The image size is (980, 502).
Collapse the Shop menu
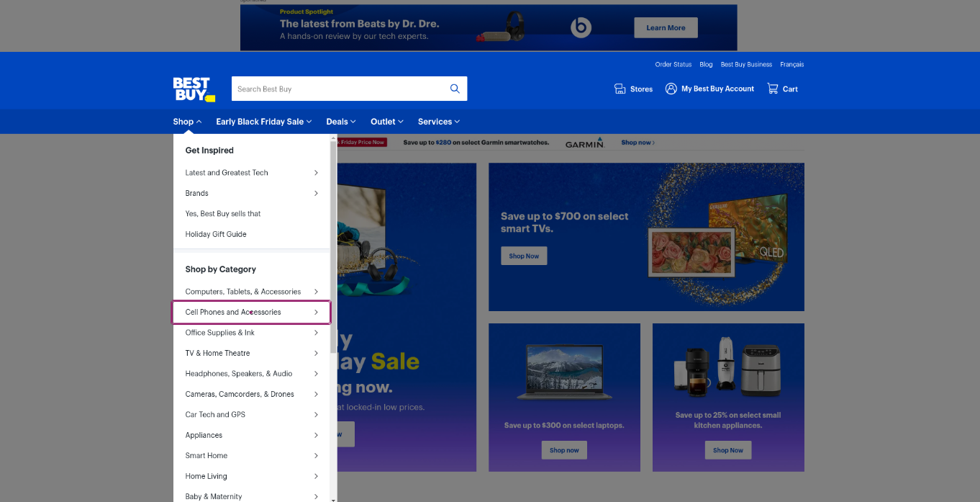tap(187, 122)
